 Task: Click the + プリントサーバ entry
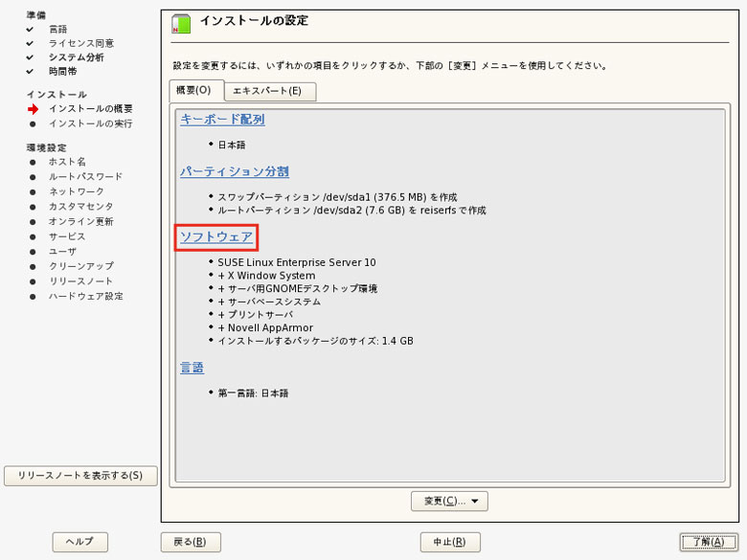point(256,315)
